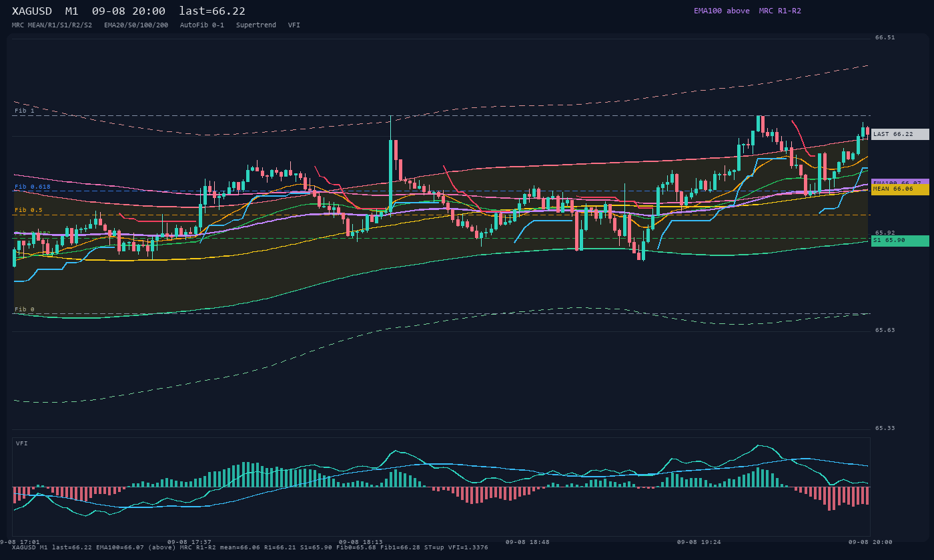Click the Fib 1 level label
Image resolution: width=934 pixels, height=560 pixels.
click(25, 111)
